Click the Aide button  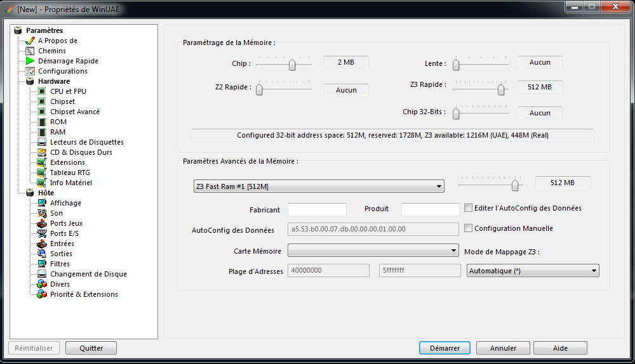560,348
